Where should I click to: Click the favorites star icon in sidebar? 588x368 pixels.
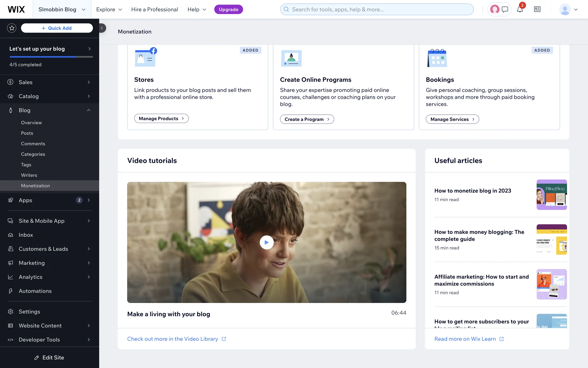coord(12,28)
